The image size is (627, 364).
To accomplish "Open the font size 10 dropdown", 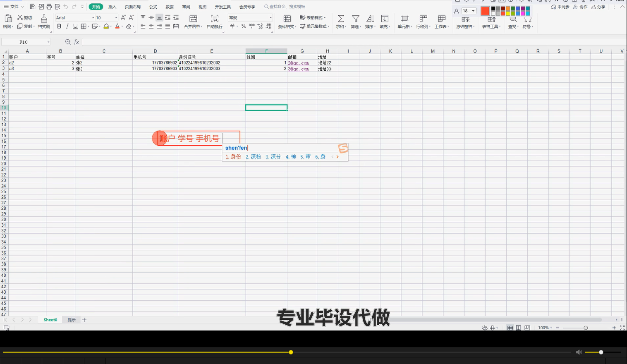I will pos(116,18).
